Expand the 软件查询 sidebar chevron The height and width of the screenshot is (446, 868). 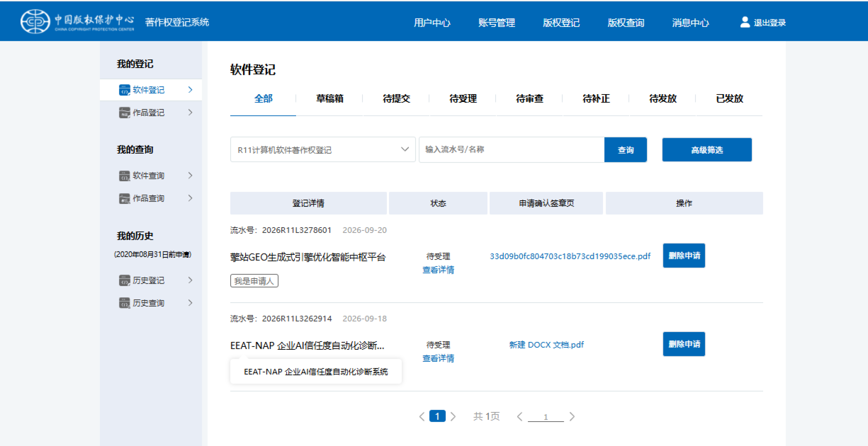pyautogui.click(x=190, y=175)
